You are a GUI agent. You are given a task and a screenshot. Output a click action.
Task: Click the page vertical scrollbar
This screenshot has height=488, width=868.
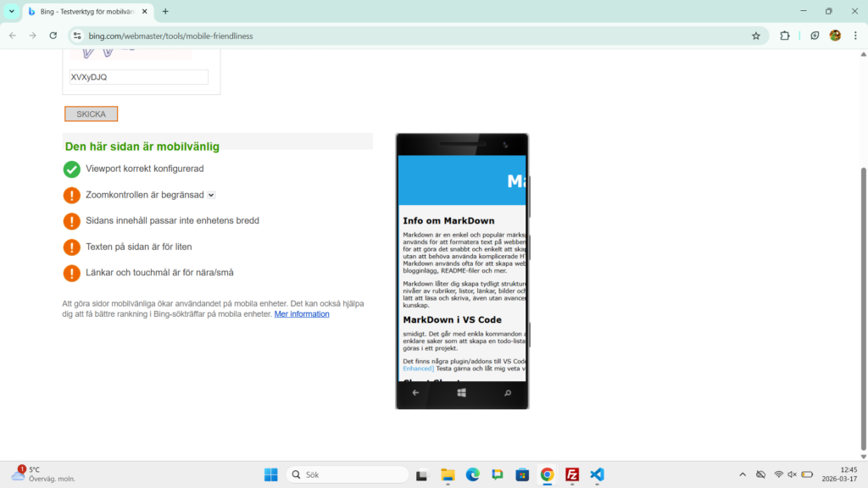[x=864, y=254]
